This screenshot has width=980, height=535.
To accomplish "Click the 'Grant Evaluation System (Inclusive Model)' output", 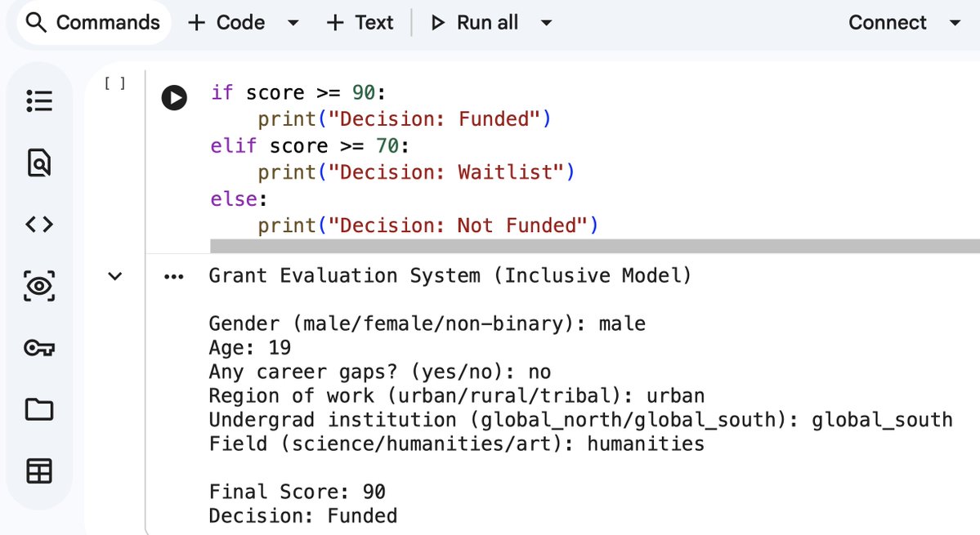I will coord(450,275).
